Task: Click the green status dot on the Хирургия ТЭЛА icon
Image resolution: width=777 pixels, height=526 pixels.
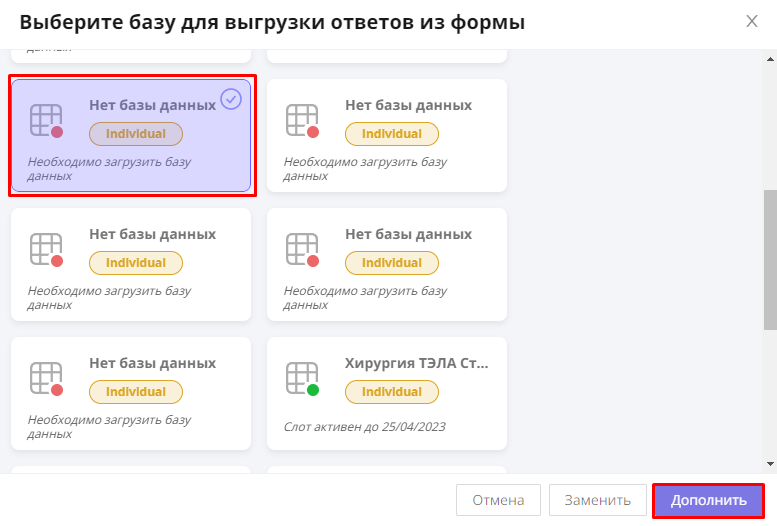Action: (x=313, y=390)
